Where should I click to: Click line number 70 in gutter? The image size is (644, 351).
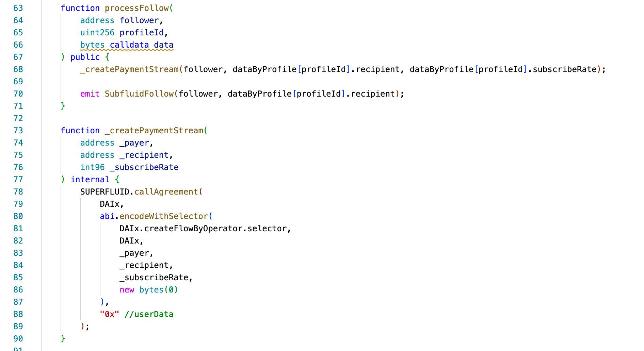(18, 94)
